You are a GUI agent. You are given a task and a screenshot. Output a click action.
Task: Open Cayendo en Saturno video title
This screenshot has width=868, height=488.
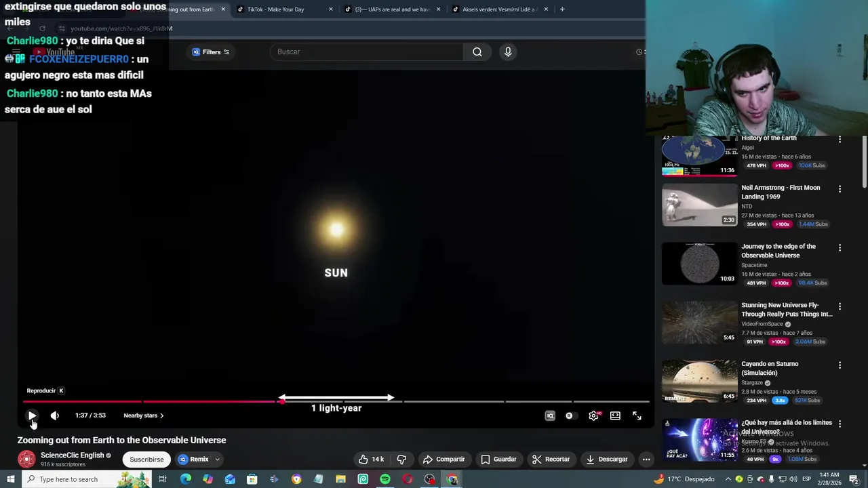pyautogui.click(x=770, y=368)
